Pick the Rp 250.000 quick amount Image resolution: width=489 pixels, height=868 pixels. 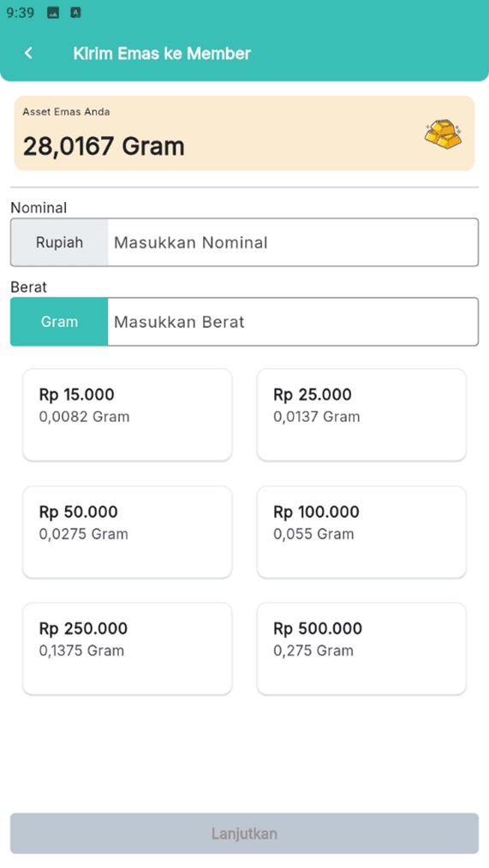click(128, 649)
